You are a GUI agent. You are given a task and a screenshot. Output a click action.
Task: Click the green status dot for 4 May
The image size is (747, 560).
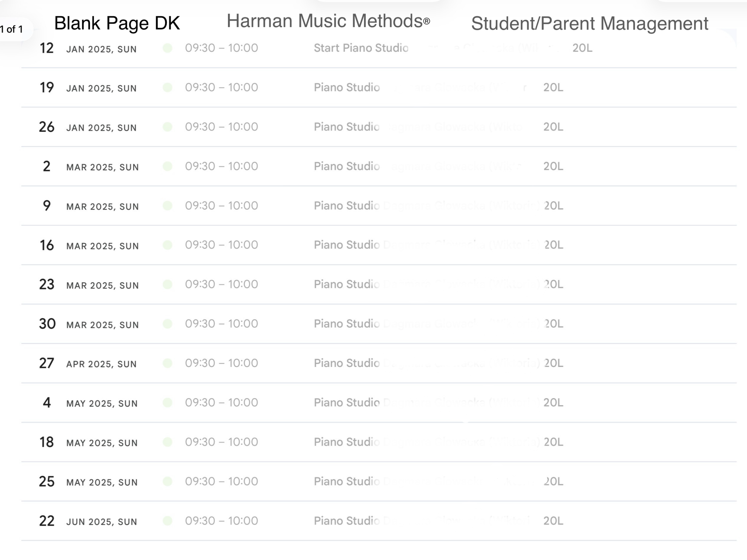(168, 403)
